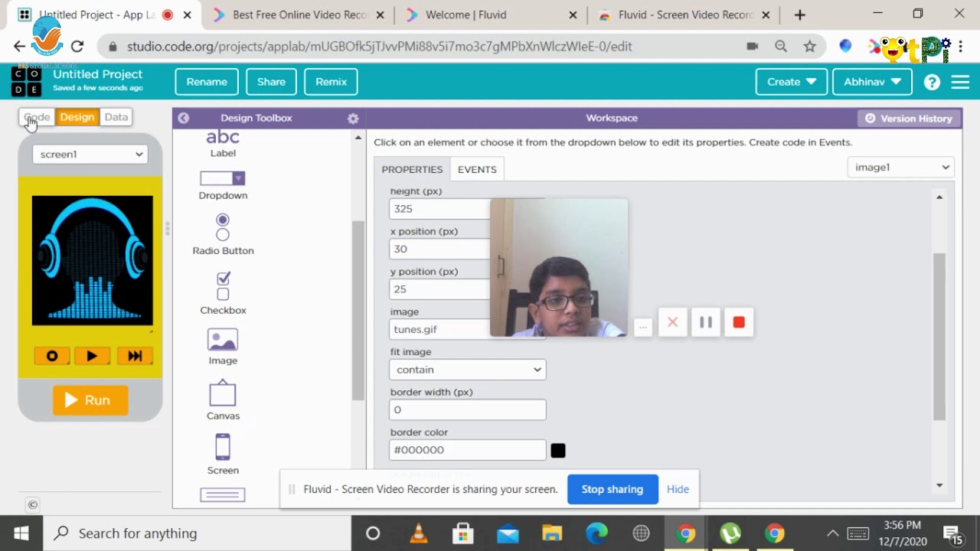Viewport: 980px width, 551px height.
Task: Reload the page
Action: [77, 47]
